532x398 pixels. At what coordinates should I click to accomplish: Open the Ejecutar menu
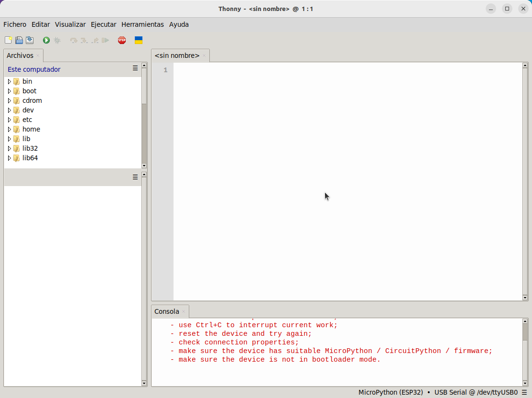pos(103,24)
